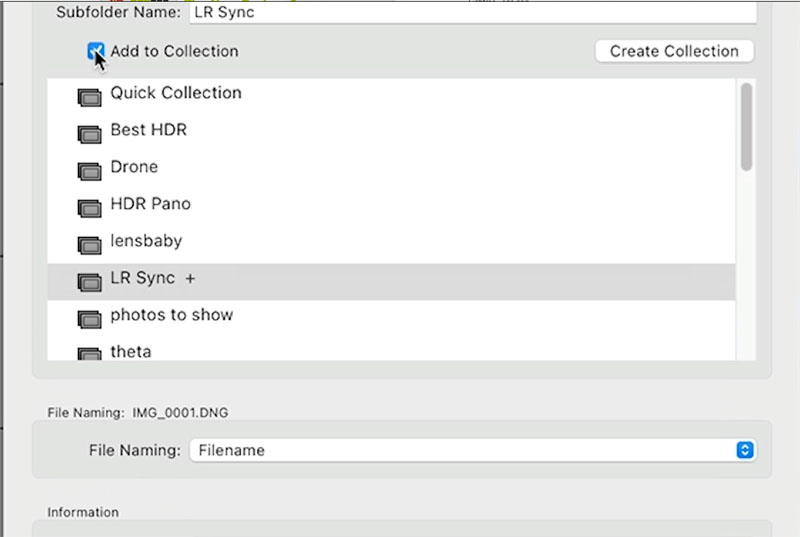Viewport: 800px width, 537px height.
Task: Select the lensbaby collection name
Action: tap(146, 241)
